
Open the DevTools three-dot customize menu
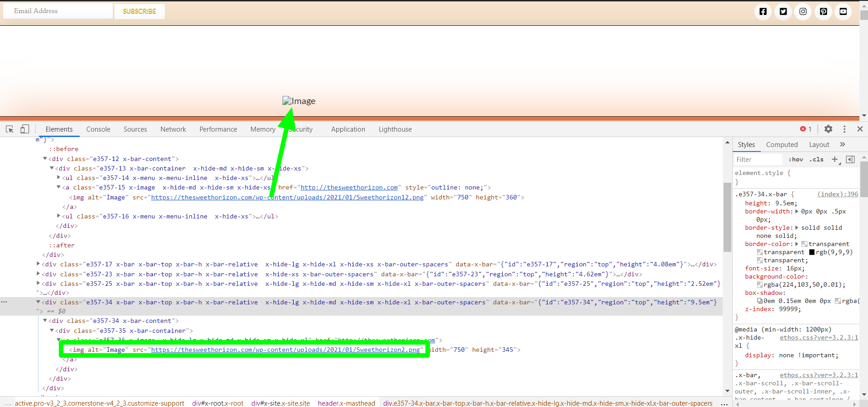click(844, 129)
